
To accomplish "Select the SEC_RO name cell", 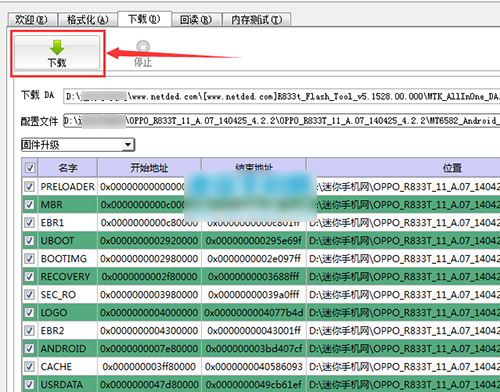I will pos(68,295).
